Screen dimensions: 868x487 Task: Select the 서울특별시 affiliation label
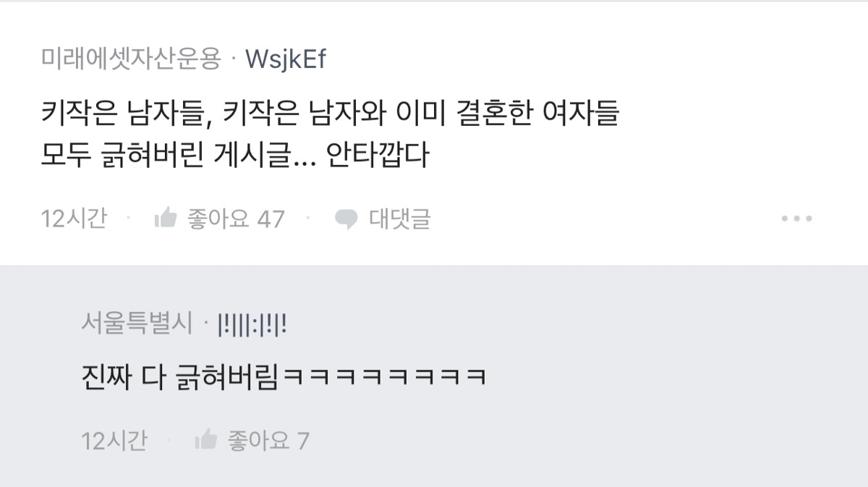pyautogui.click(x=137, y=324)
